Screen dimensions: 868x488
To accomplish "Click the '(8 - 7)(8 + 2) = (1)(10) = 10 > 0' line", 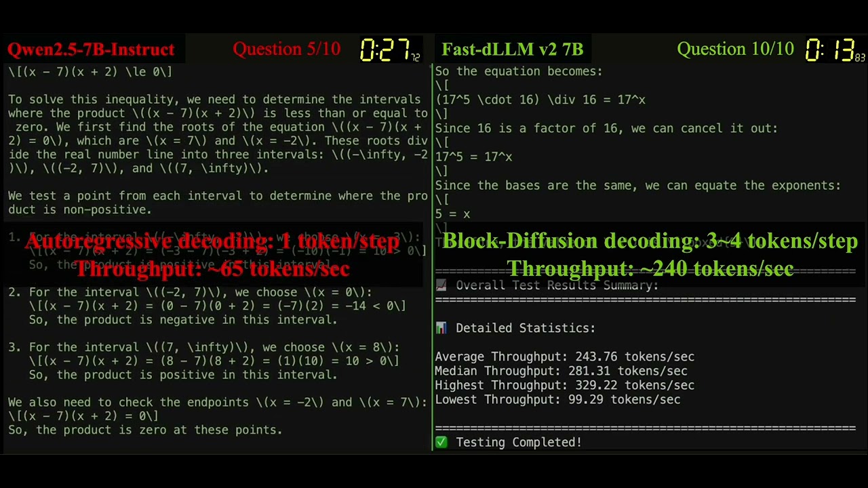I will coord(214,361).
